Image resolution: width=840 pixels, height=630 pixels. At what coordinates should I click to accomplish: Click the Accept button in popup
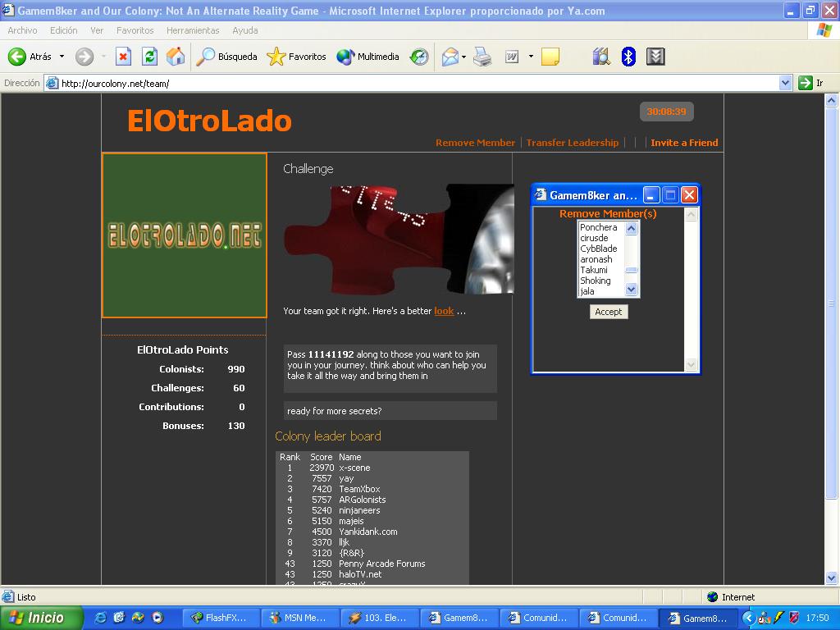(609, 312)
